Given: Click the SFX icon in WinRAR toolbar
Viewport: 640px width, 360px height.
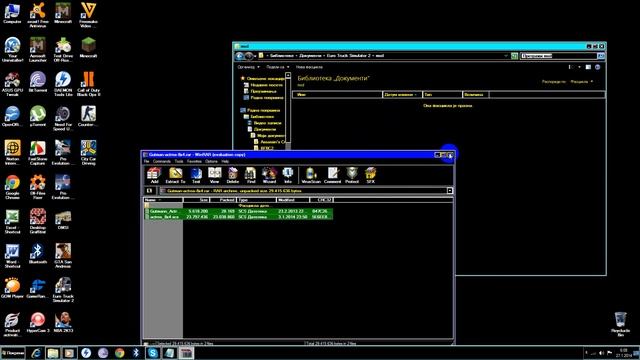Looking at the screenshot, I should click(x=371, y=175).
